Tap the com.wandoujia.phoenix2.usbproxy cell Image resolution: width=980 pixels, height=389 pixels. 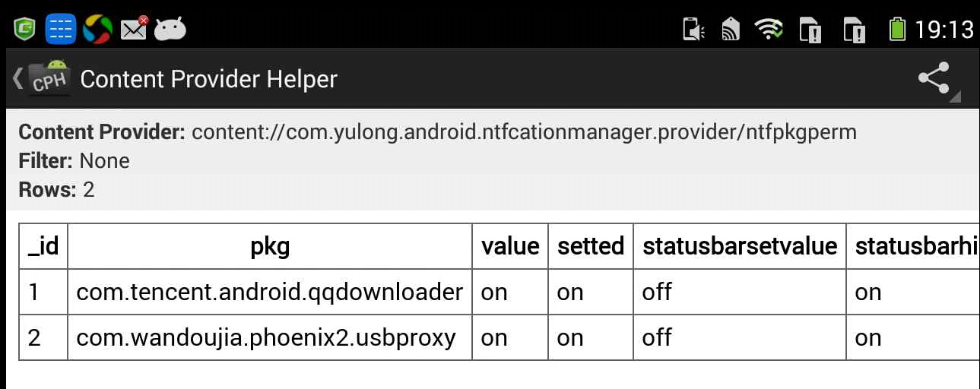(270, 337)
